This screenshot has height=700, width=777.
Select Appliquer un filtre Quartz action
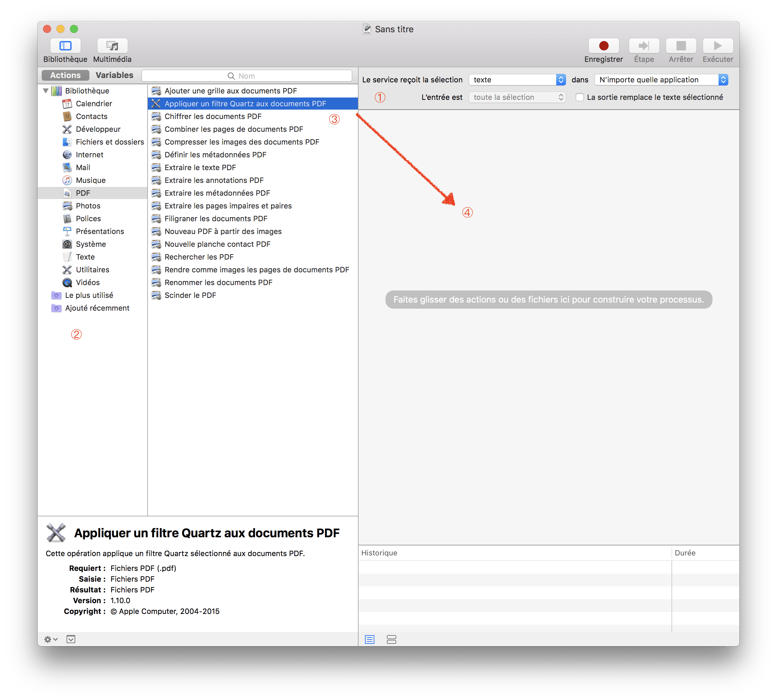(x=253, y=104)
